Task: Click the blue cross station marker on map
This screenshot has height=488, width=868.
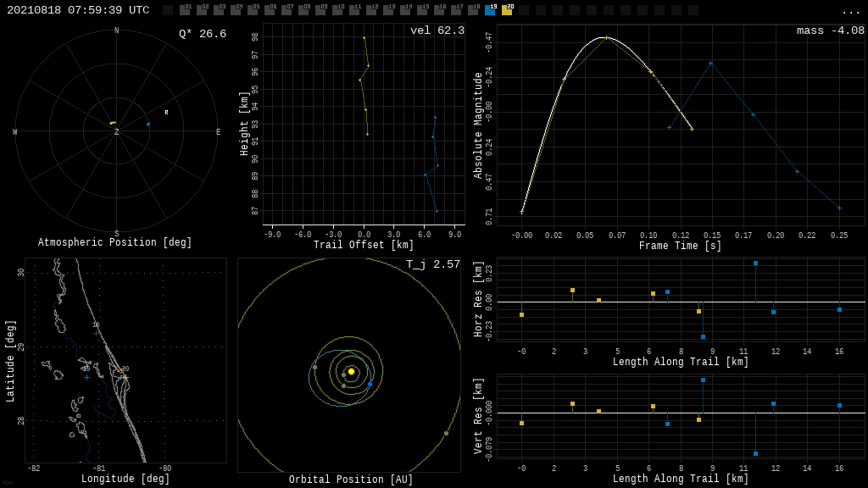Action: [x=87, y=377]
